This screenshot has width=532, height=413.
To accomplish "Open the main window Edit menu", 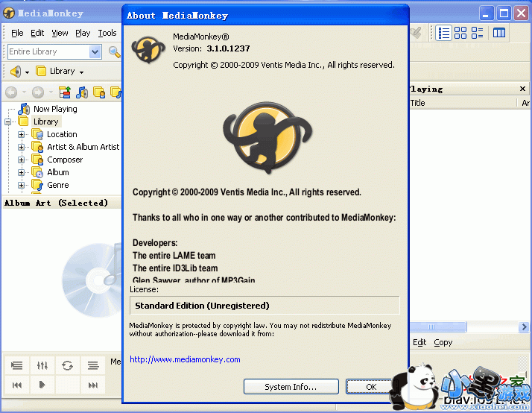I will coord(37,33).
